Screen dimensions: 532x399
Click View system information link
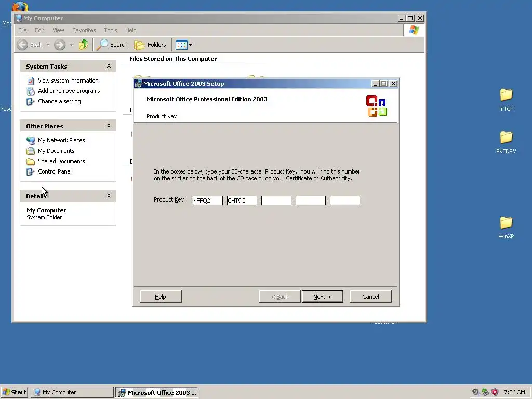(68, 81)
